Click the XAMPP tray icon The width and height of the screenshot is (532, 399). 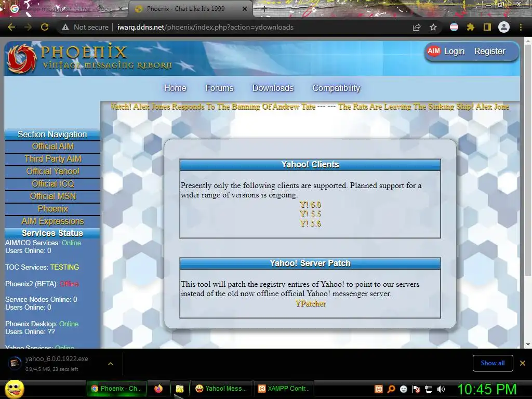pos(379,389)
